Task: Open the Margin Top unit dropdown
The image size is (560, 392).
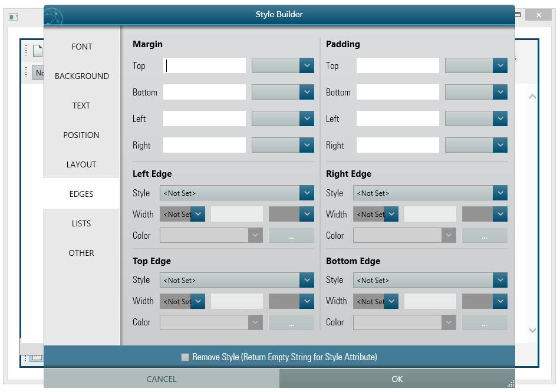Action: [x=307, y=65]
